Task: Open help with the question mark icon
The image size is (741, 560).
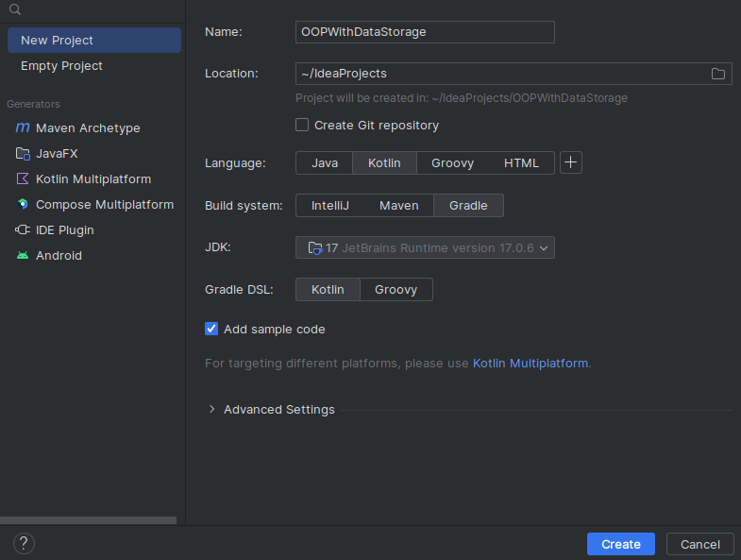Action: (25, 543)
